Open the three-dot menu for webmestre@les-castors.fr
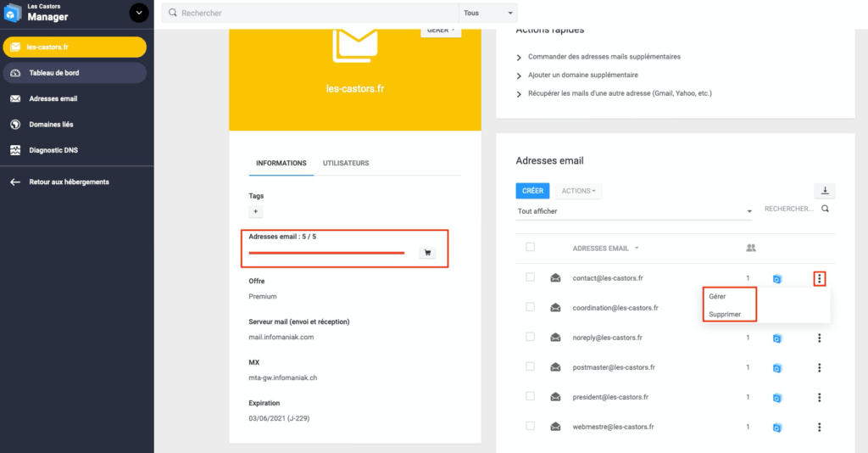868x453 pixels. 820,427
